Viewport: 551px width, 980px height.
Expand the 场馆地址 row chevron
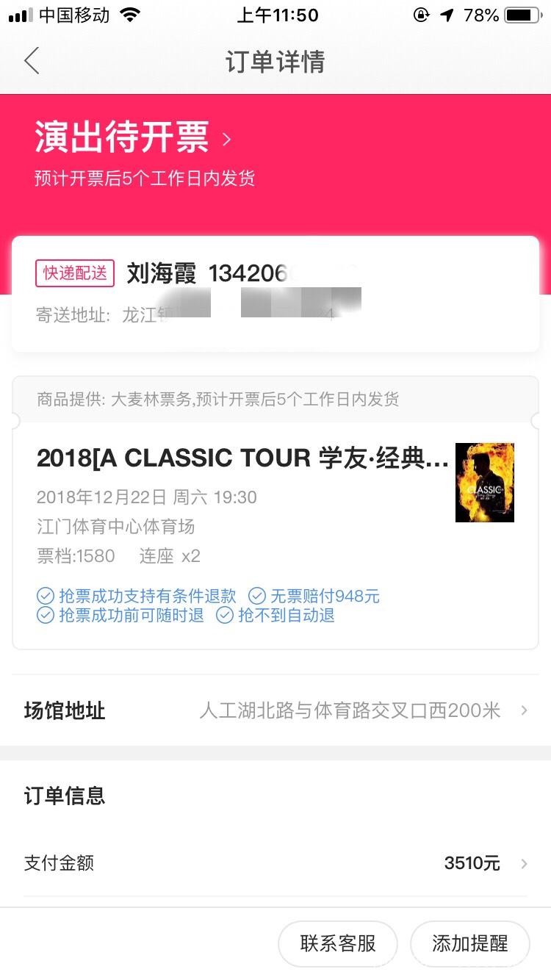pos(524,710)
